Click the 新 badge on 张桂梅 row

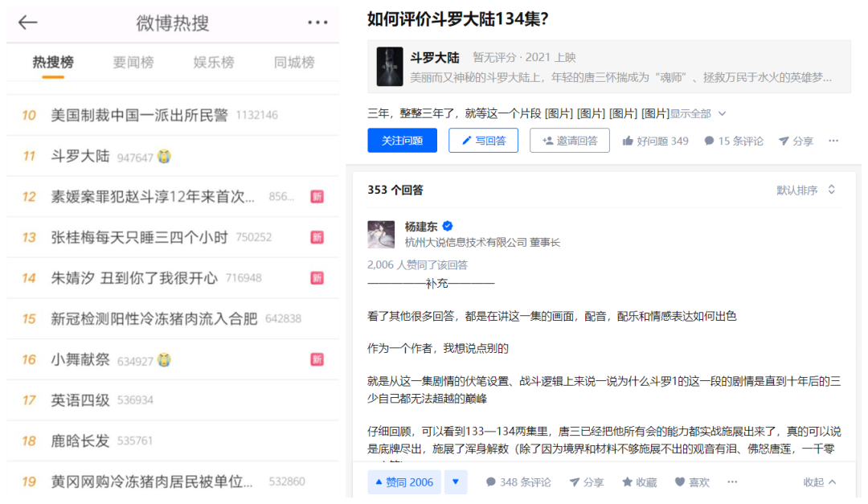coord(317,238)
